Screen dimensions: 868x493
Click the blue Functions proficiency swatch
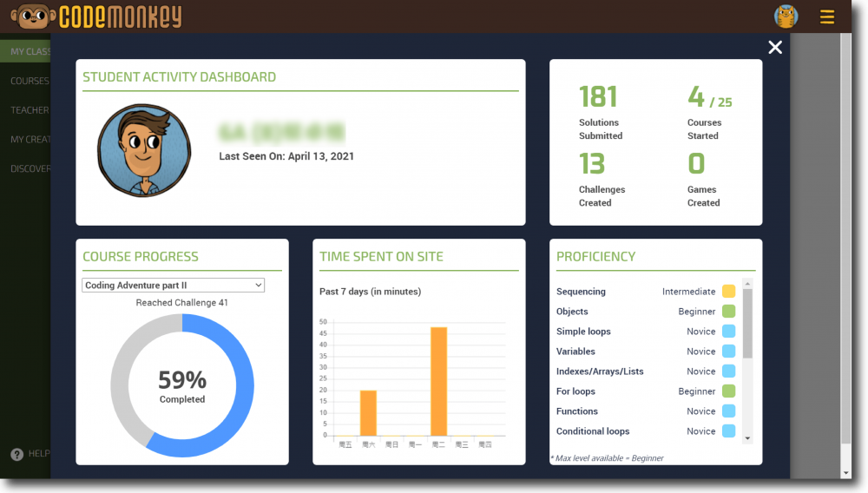click(728, 411)
